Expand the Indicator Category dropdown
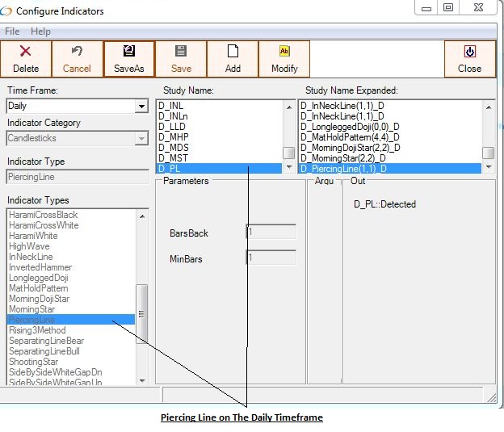Screen dimensions: 504x432 (141, 139)
